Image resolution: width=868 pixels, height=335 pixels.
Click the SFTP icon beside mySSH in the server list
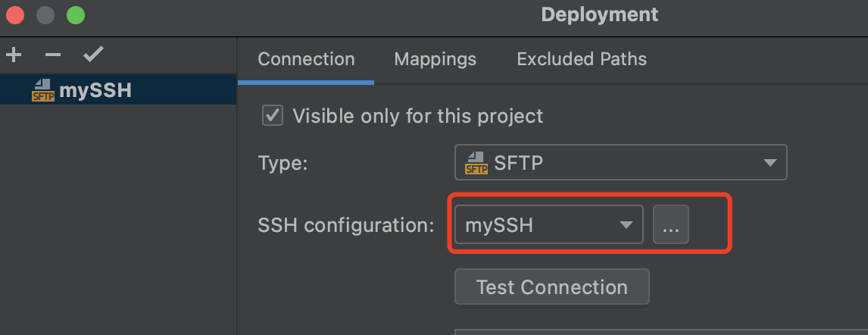[42, 90]
